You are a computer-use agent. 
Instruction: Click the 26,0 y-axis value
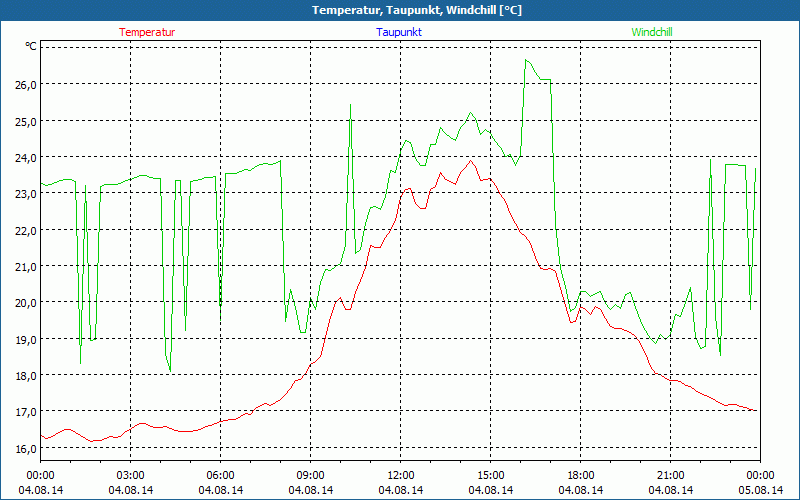(25, 85)
